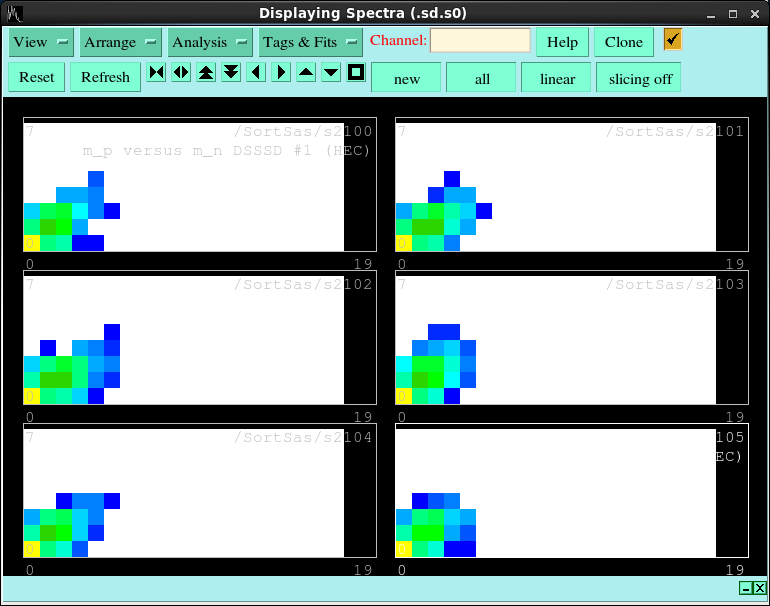This screenshot has width=770, height=606.
Task: Open the Analysis dropdown menu
Action: tap(210, 42)
